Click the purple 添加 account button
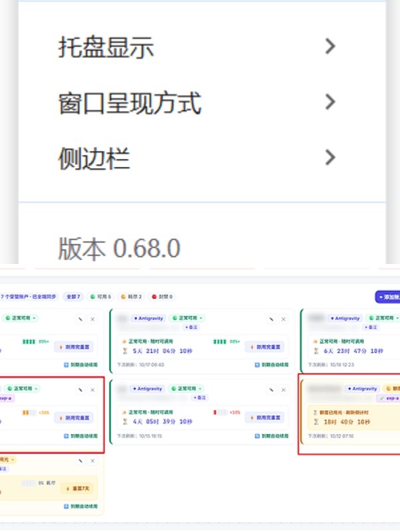The height and width of the screenshot is (532, 400). coord(388,297)
